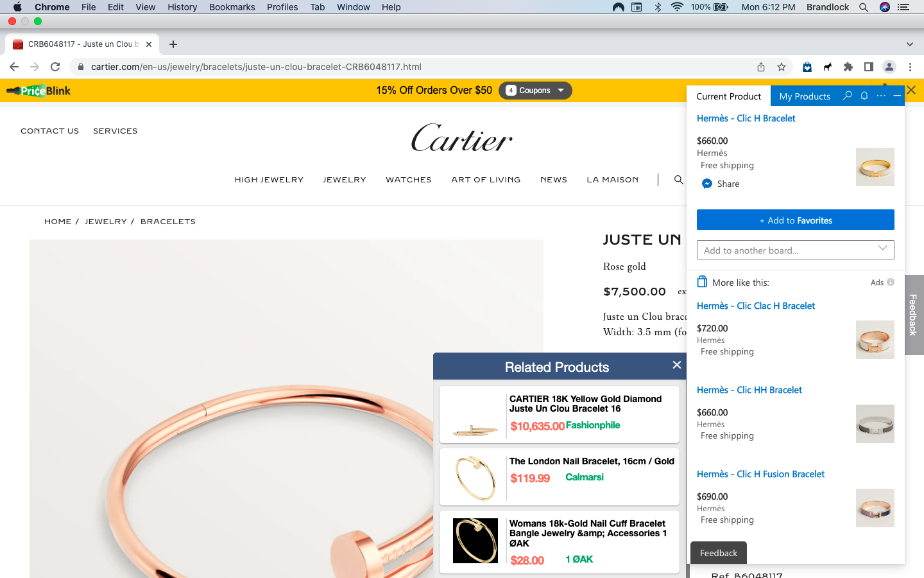Open JEWELRY nav menu
Screen dimensions: 924x578
click(x=345, y=180)
